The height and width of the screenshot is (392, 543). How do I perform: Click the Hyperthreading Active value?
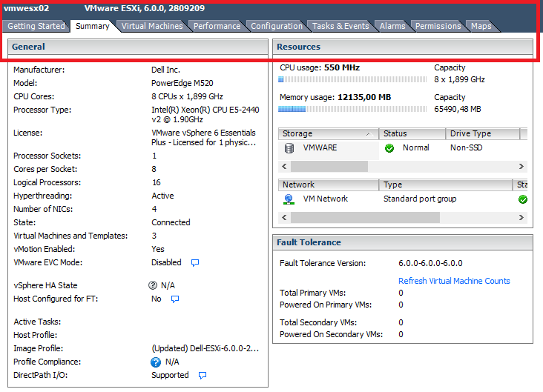162,196
